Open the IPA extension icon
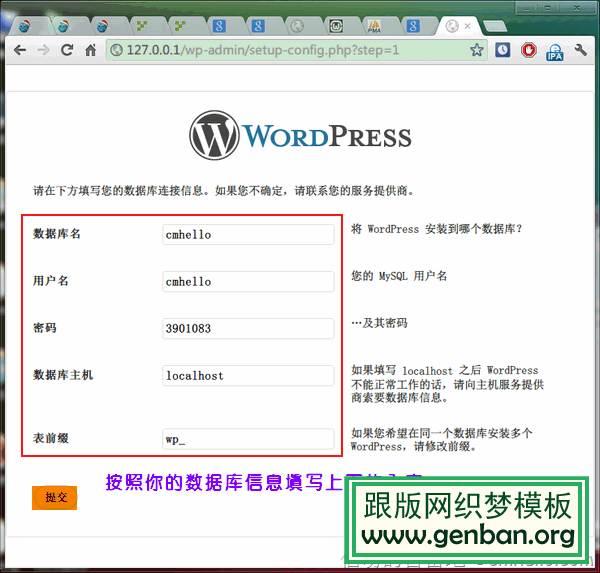The width and height of the screenshot is (600, 573). point(554,51)
